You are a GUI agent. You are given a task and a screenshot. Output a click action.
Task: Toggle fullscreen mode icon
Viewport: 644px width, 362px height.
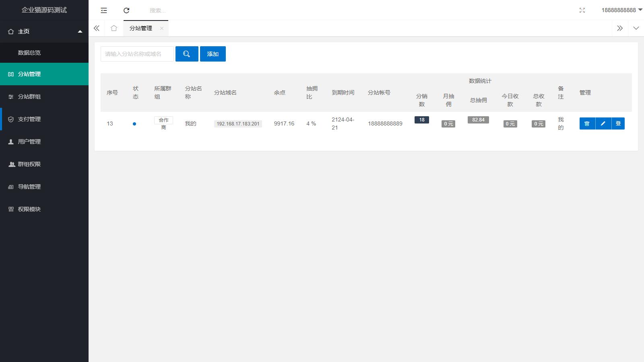(x=582, y=10)
